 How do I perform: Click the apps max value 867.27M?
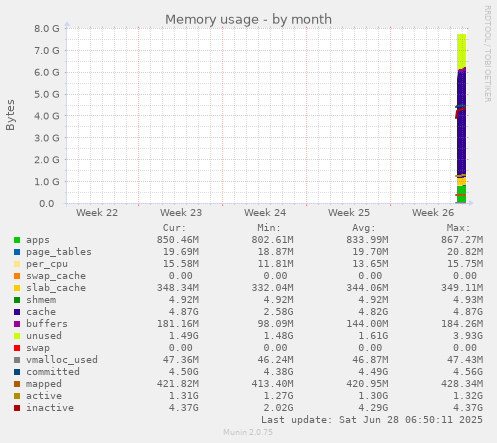[x=462, y=240]
